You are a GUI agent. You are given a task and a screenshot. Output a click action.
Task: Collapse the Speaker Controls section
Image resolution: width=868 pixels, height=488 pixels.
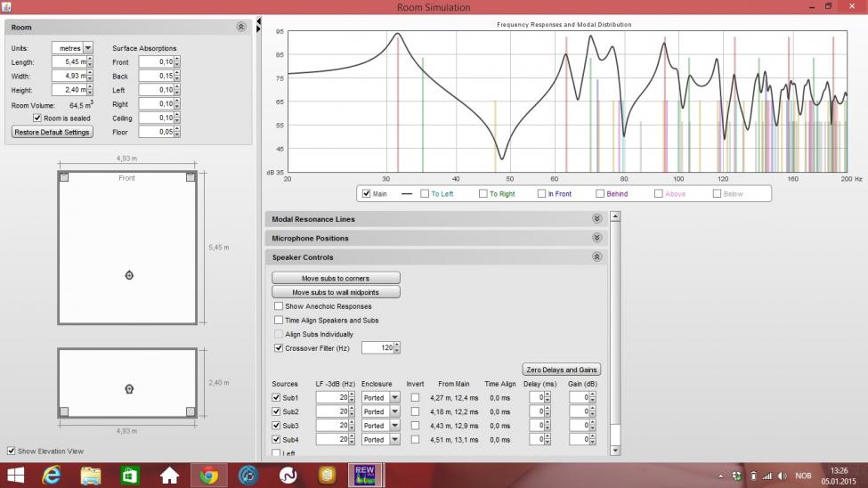click(596, 257)
